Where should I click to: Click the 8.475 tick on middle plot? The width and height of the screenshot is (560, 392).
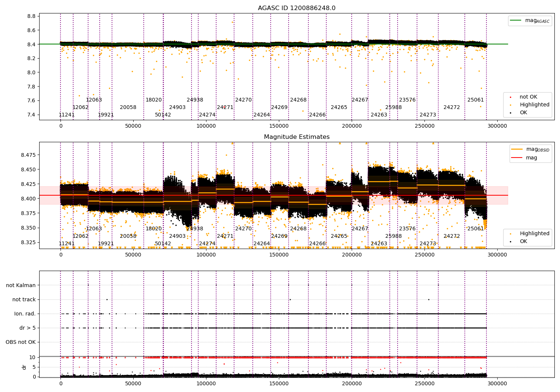(28, 155)
